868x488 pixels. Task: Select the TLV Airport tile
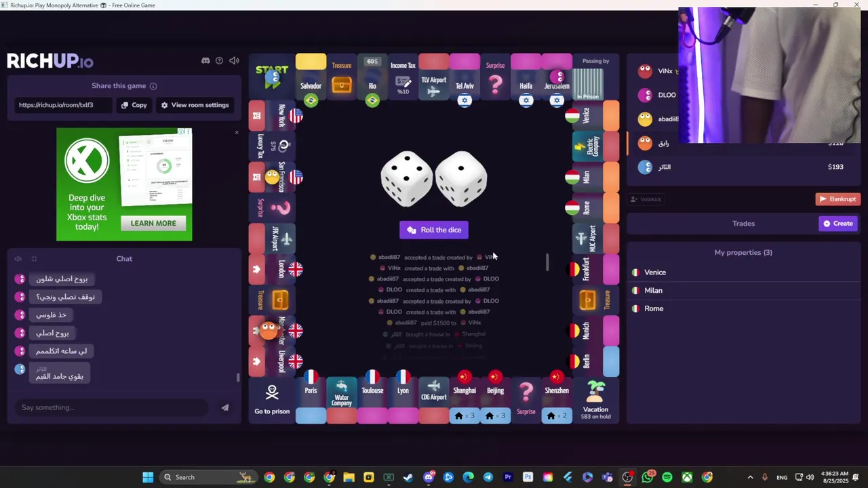tap(434, 77)
